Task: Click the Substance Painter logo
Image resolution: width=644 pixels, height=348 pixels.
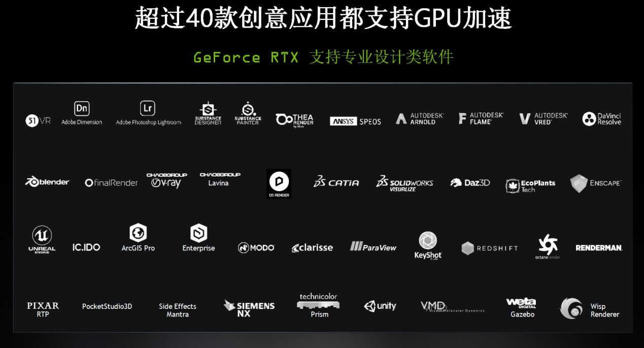Action: coord(248,114)
